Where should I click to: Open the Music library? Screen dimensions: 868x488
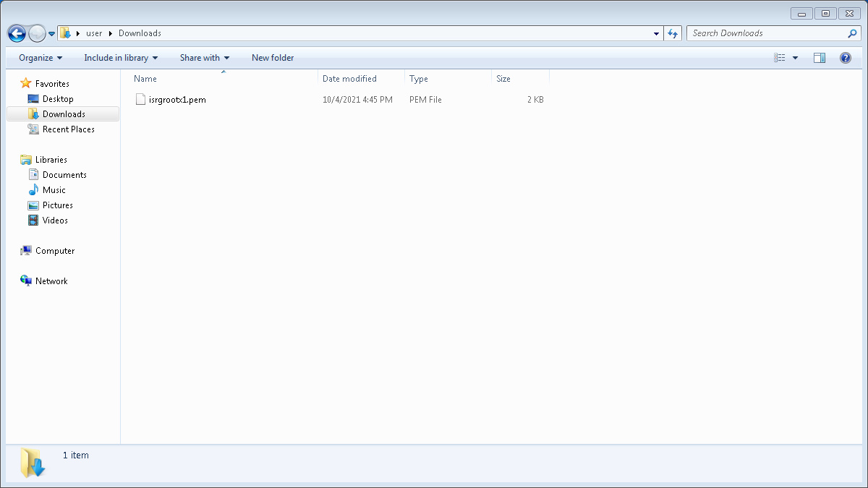[x=54, y=190]
